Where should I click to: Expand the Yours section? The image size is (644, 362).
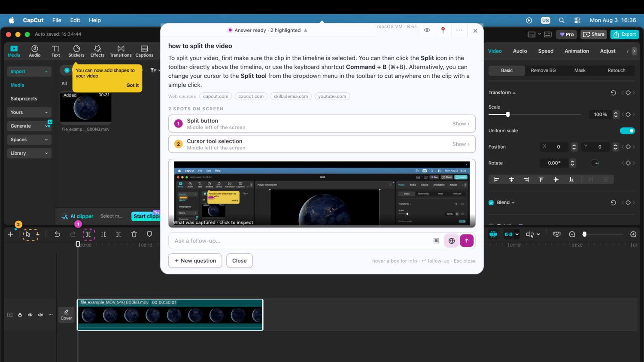[x=29, y=113]
